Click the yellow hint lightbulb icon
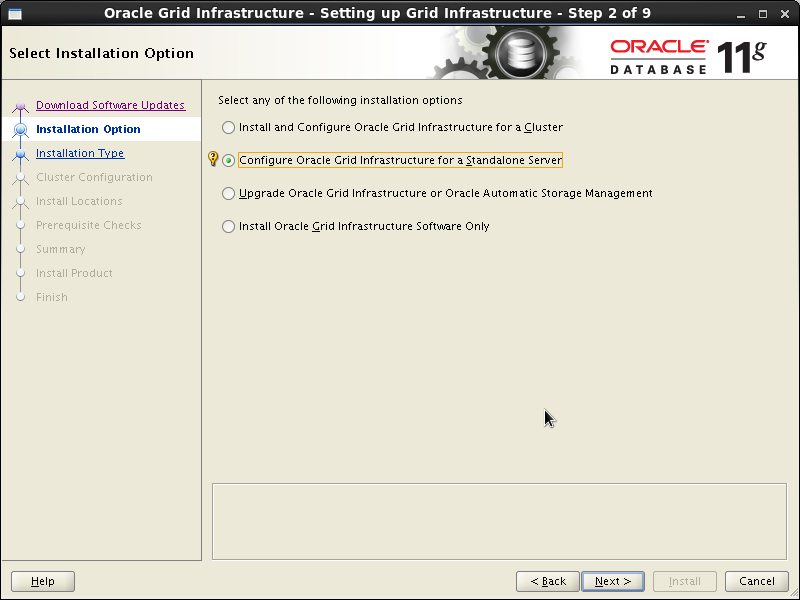This screenshot has height=600, width=800. 213,159
